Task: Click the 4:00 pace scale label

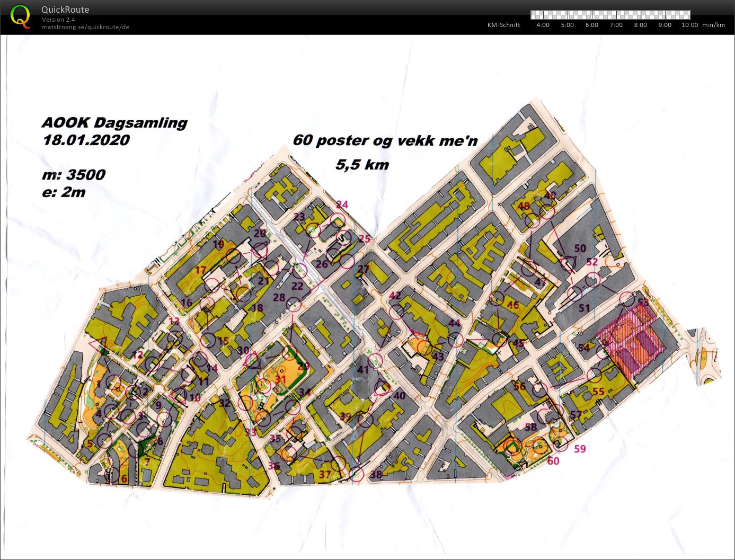Action: (x=543, y=25)
